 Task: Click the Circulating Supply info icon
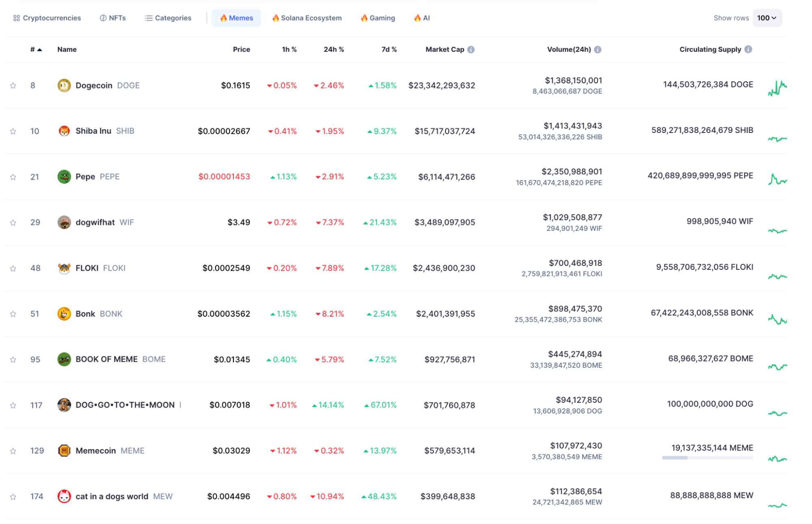pos(748,49)
